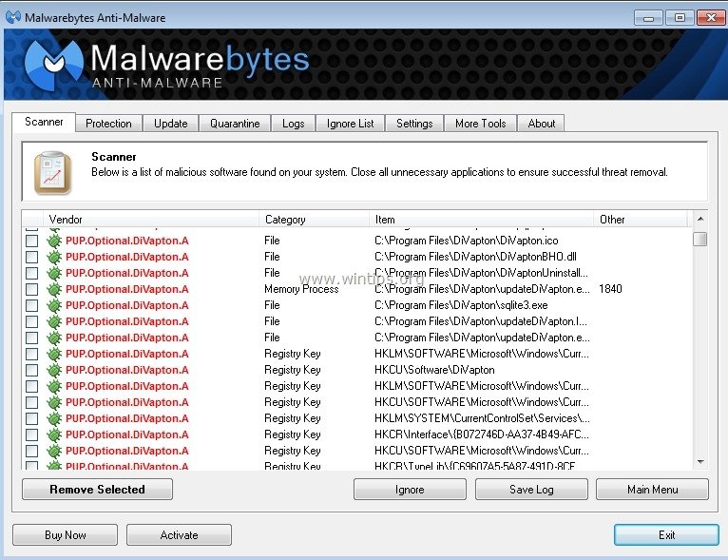Click the results list scrollbar thumb
Viewport: 728px width, 560px height.
coord(700,240)
